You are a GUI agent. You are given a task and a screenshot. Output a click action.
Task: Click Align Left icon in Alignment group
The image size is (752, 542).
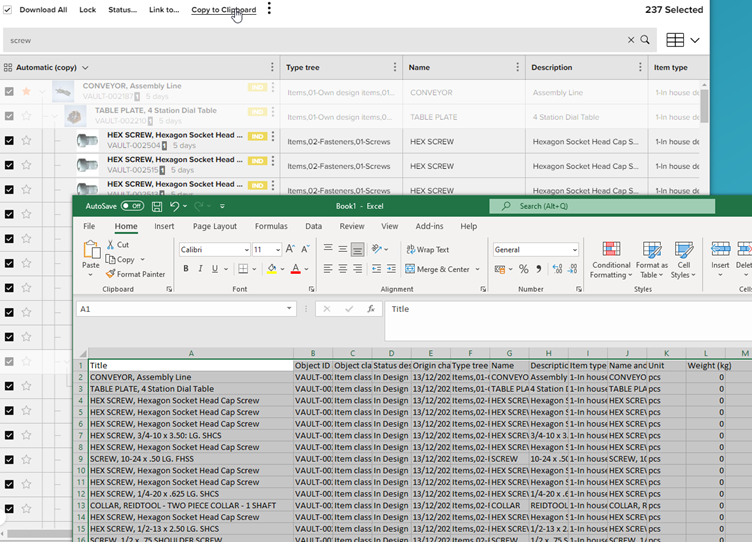pyautogui.click(x=328, y=269)
